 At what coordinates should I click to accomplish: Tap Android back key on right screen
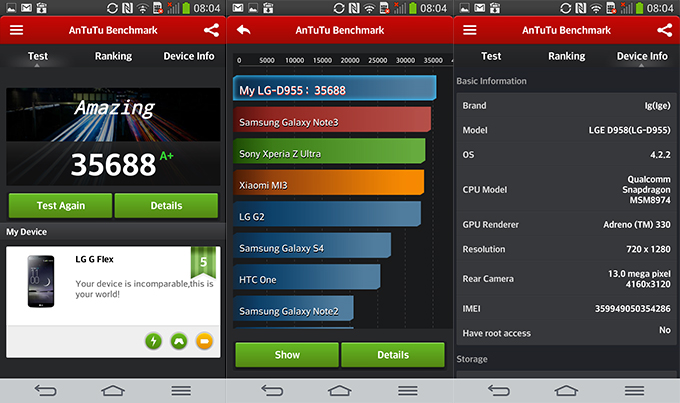coord(499,391)
